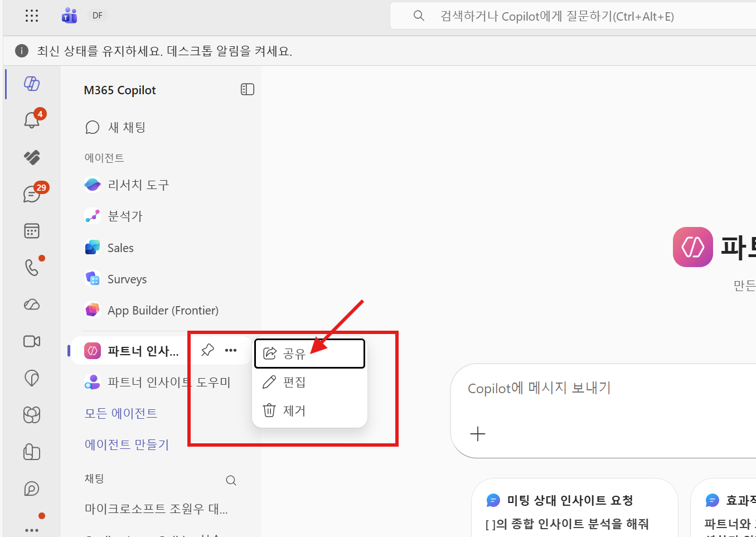This screenshot has width=756, height=537.
Task: Open the Viva Engage icon in rail
Action: pos(32,415)
